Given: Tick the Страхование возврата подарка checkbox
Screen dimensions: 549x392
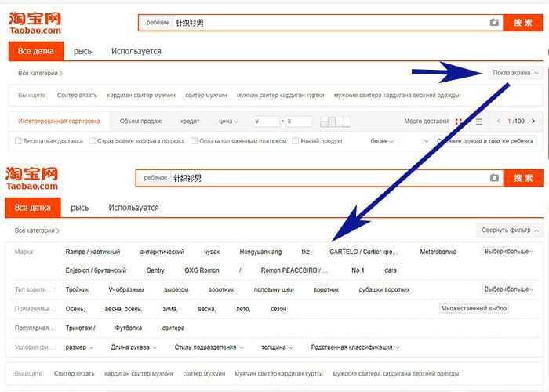Looking at the screenshot, I should 93,141.
